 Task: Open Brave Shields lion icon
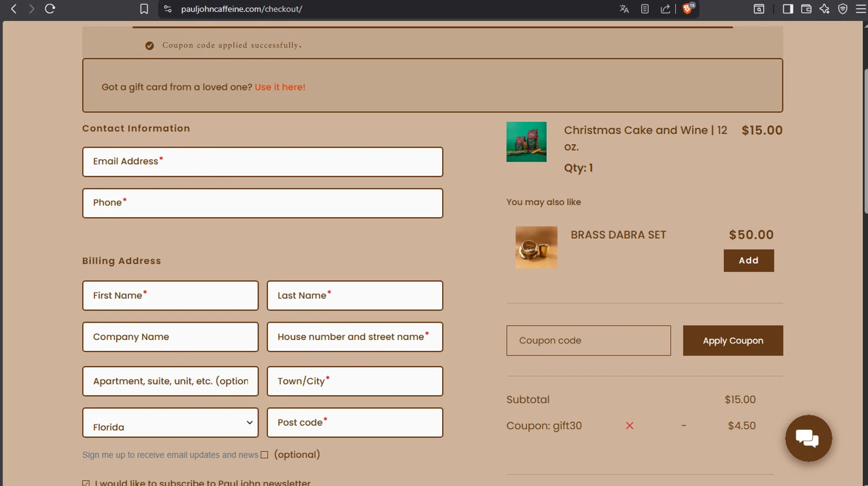click(688, 8)
